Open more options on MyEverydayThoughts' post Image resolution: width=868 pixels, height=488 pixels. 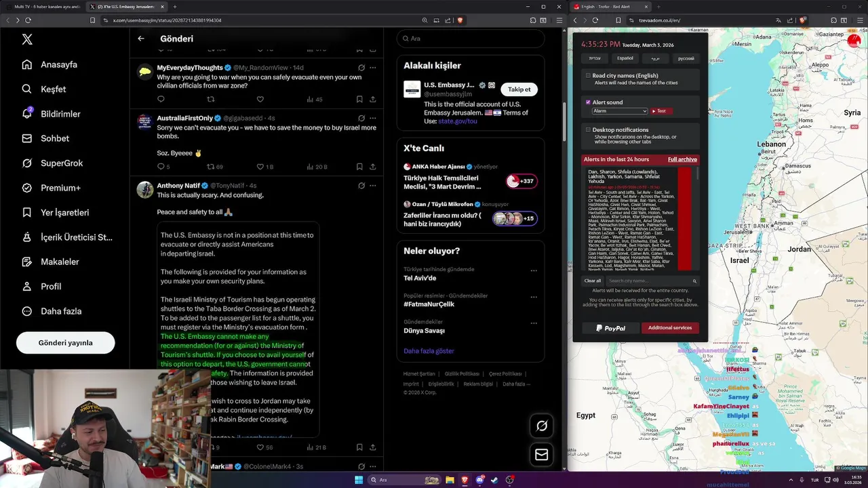[372, 68]
